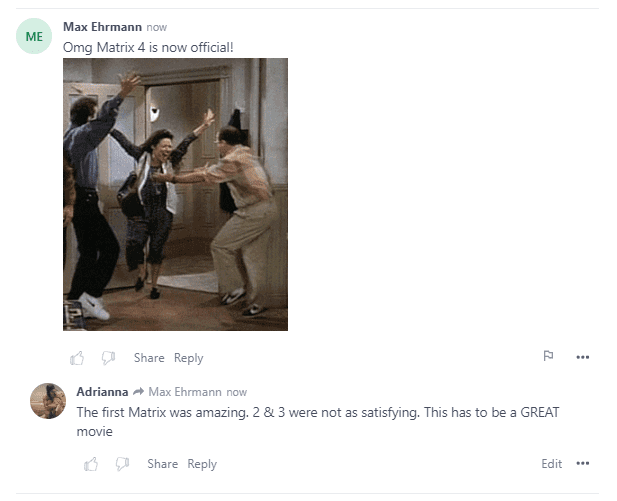
Task: Flag Max Ehrmann's comment
Action: point(548,356)
